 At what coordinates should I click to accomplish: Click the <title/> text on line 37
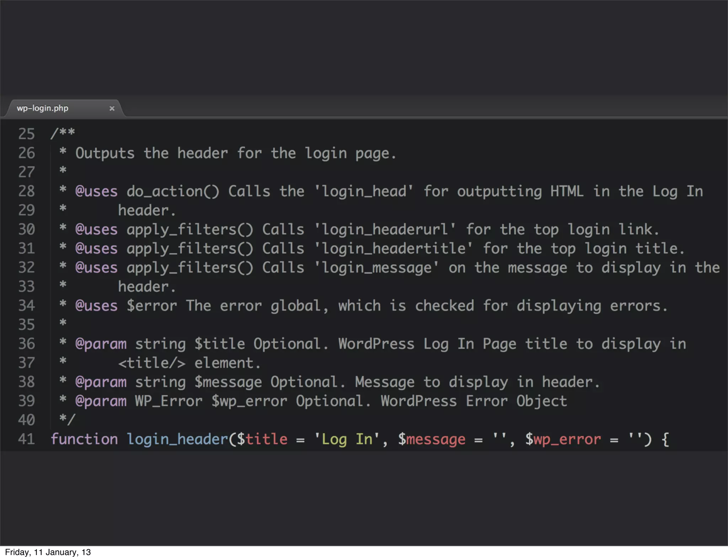click(152, 363)
